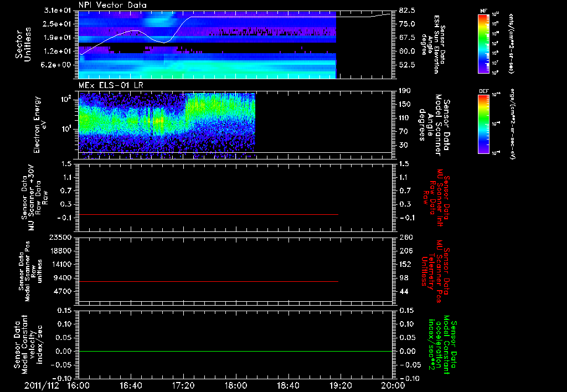Screen dimensions: 567x392
Task: Click the "DEF" color bar title
Action: click(483, 91)
